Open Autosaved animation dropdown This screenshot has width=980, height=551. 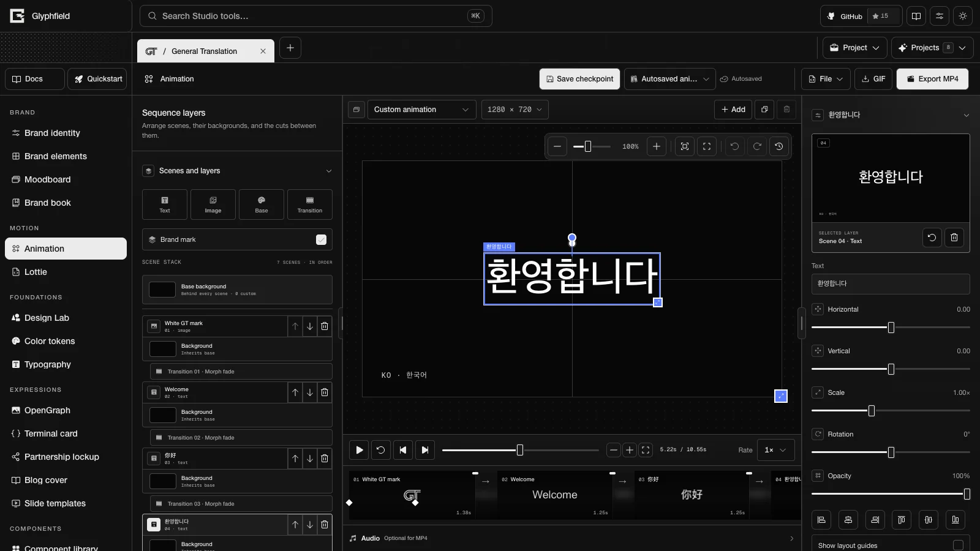[669, 79]
